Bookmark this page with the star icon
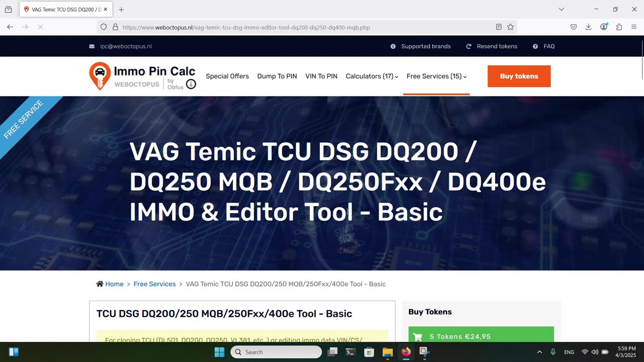Screen dimensions: 644x362 tap(511, 27)
